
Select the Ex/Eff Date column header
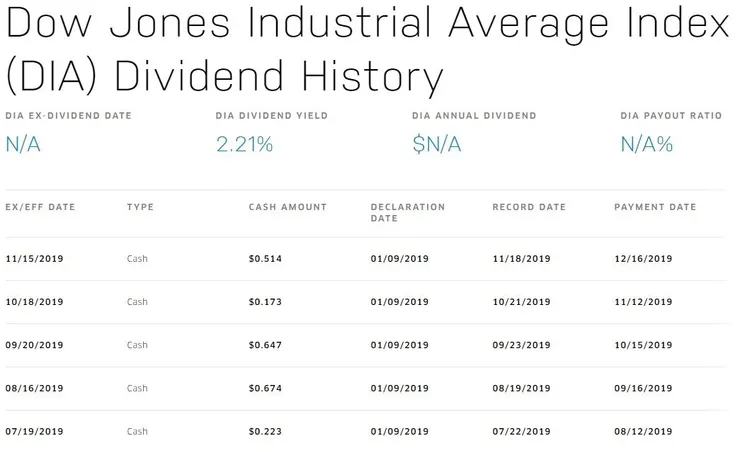coord(40,207)
